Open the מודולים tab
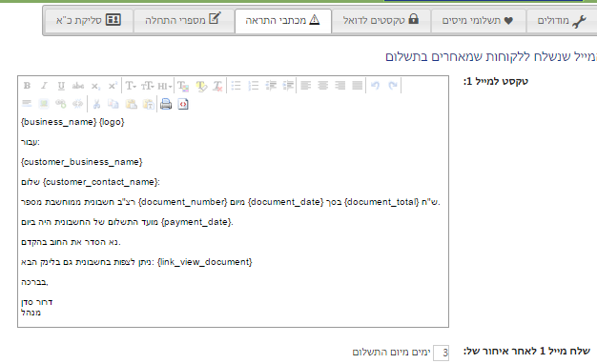Screen dimensions: 597x364 click(562, 21)
